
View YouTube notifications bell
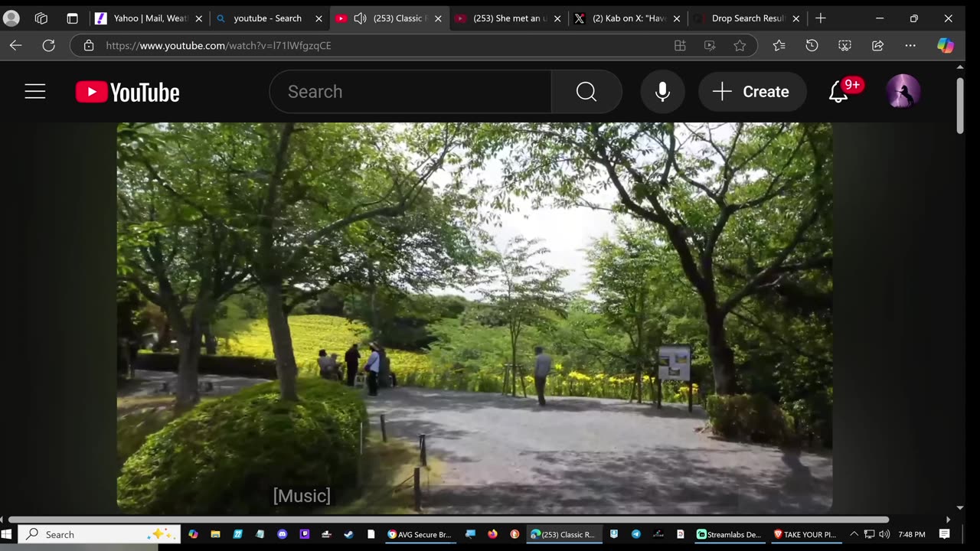[x=840, y=92]
